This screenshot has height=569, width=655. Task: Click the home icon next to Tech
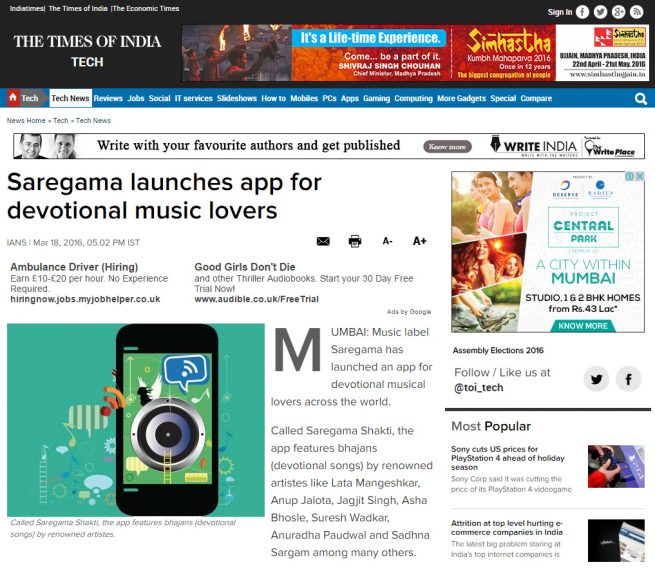[x=13, y=98]
